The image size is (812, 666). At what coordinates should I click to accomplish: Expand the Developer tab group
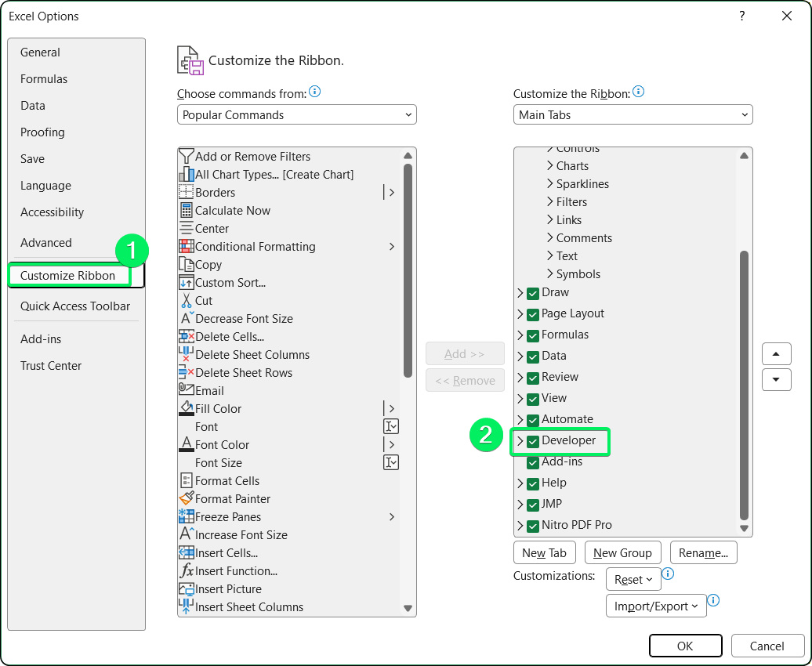pos(520,440)
